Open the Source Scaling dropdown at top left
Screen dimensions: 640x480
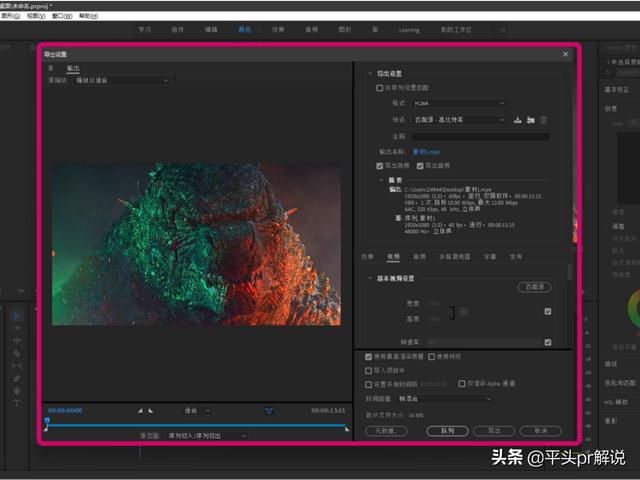(x=121, y=80)
